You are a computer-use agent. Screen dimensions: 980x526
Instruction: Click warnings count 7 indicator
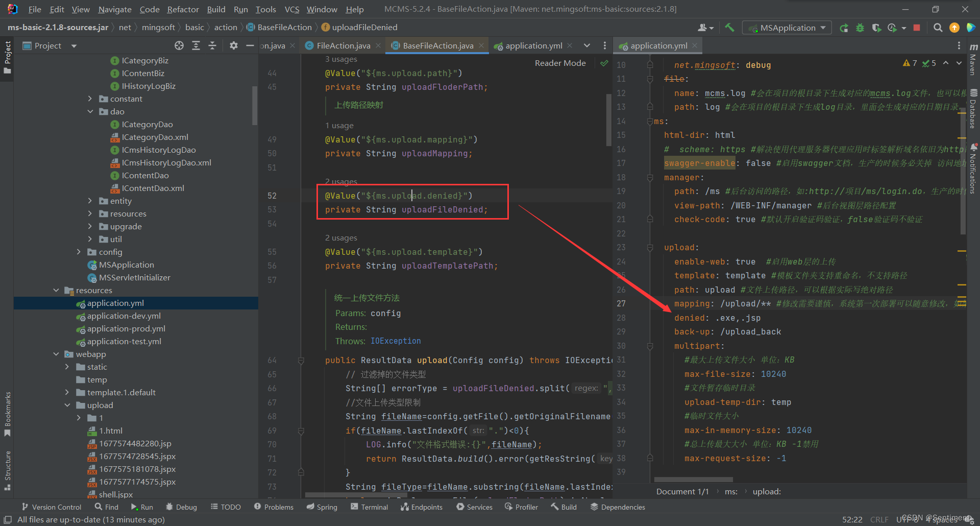910,63
